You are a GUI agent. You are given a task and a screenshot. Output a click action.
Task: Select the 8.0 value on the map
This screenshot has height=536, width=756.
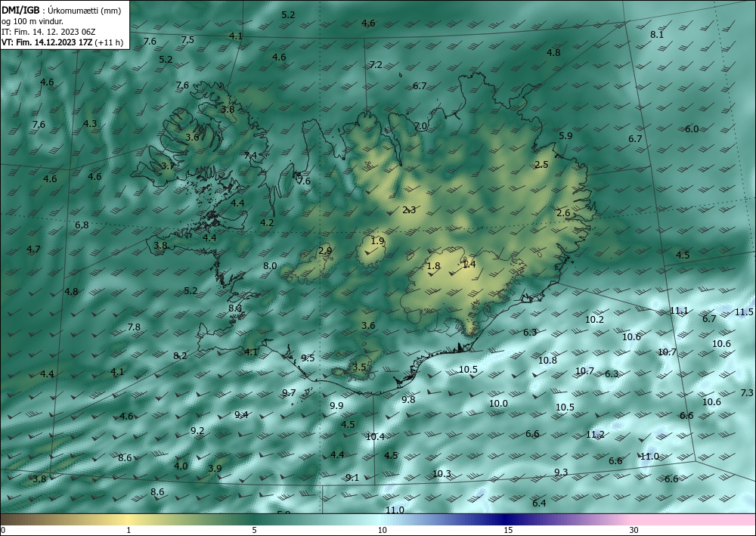pos(270,266)
